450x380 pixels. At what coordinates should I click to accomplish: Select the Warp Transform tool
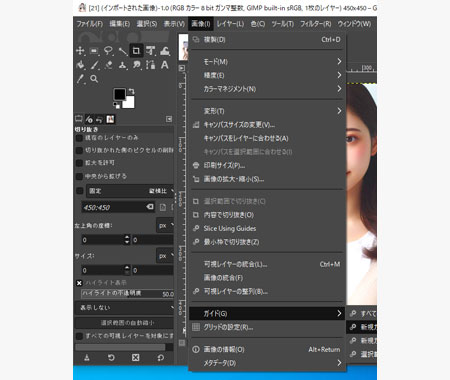click(x=165, y=51)
